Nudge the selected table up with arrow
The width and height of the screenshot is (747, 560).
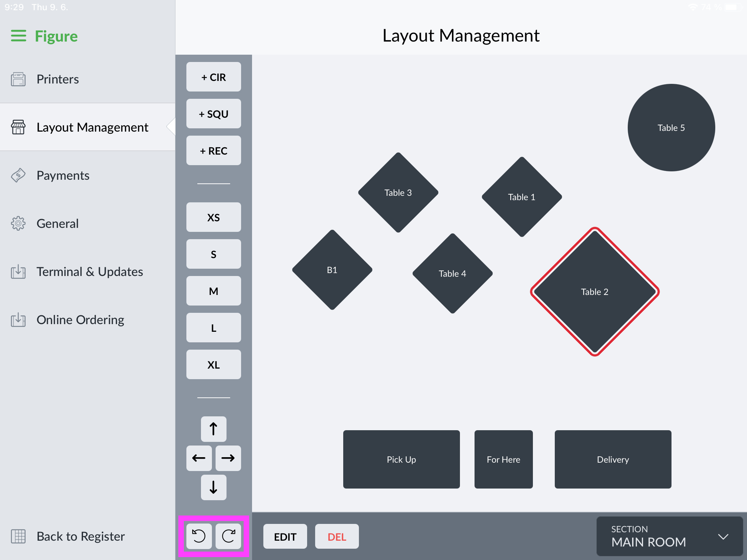[213, 429]
